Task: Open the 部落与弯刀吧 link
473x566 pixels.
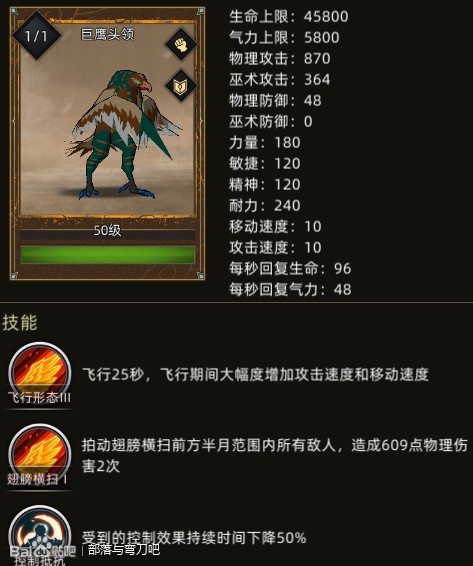Action: pos(124,549)
